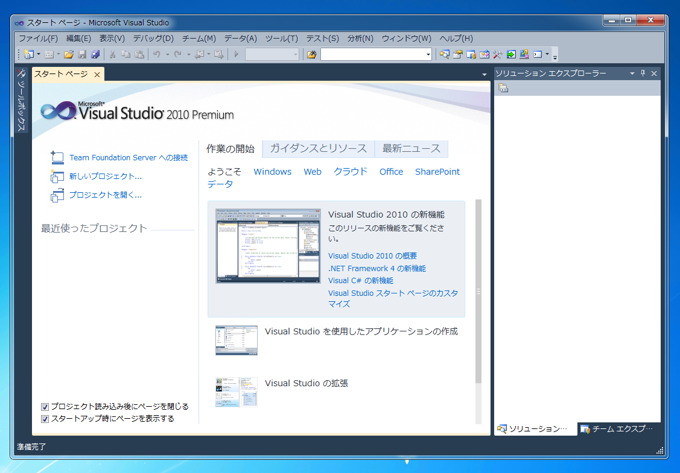Close the スタート ページ document tab
The image size is (680, 473).
pyautogui.click(x=97, y=75)
